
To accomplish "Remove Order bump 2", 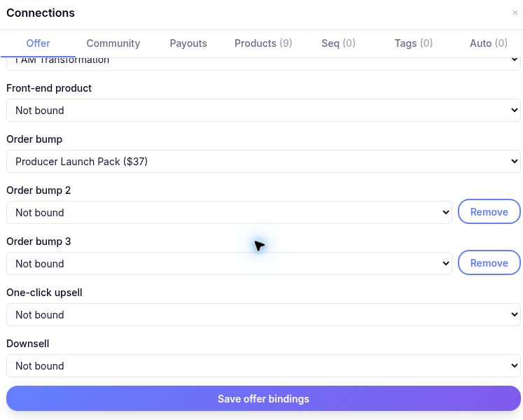I will coord(489,211).
